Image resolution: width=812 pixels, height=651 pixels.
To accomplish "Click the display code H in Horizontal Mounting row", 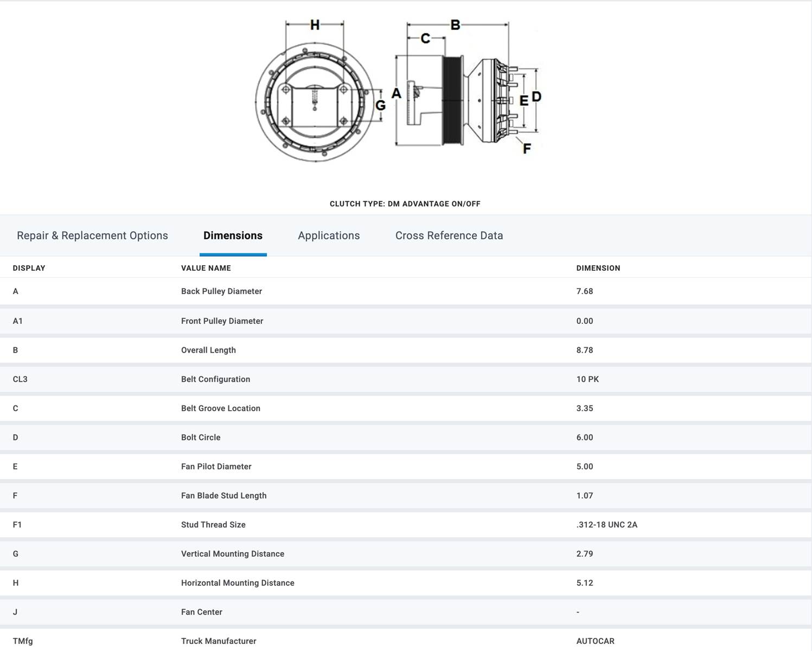I will click(16, 583).
